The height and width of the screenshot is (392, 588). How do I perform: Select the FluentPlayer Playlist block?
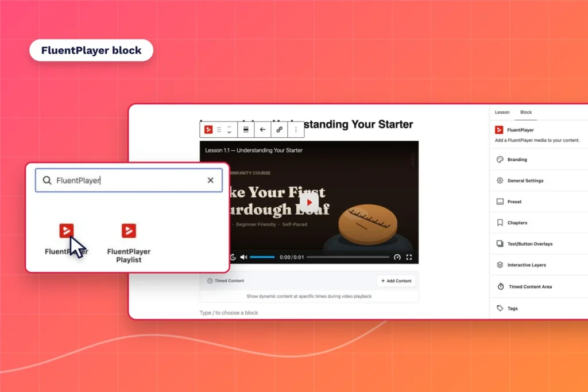pos(129,243)
